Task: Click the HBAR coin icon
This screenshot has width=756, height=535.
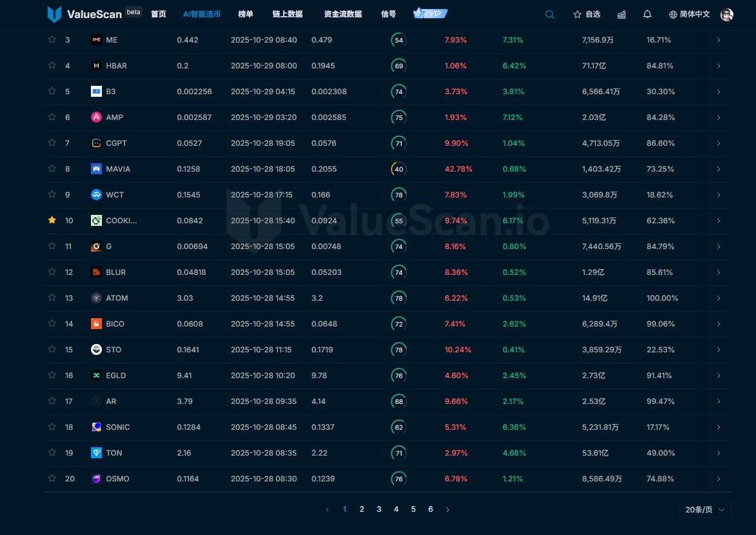Action: tap(96, 66)
